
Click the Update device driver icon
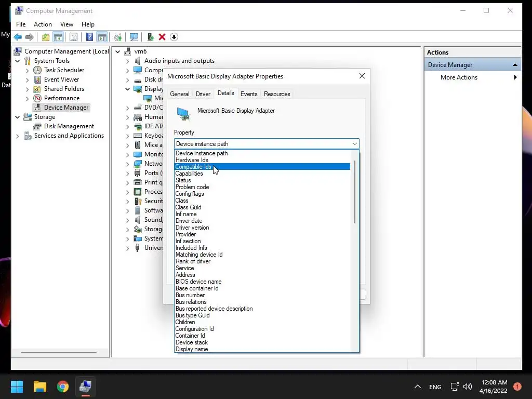pos(150,37)
